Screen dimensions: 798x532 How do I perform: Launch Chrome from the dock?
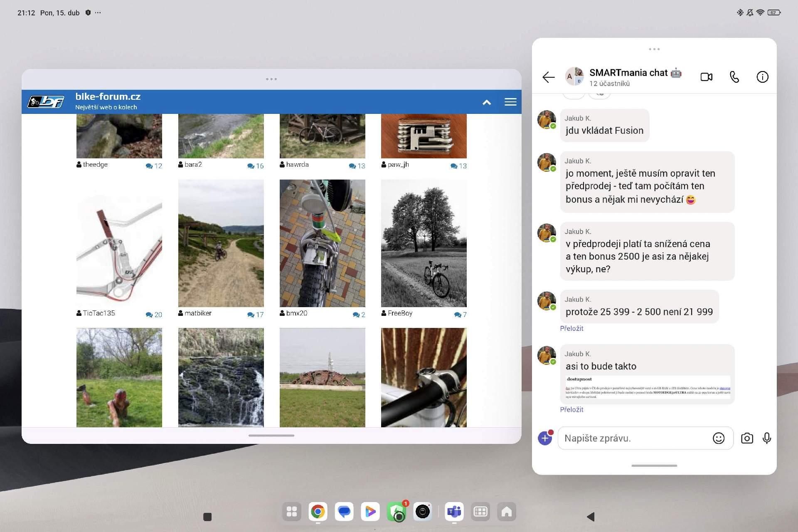(x=318, y=512)
